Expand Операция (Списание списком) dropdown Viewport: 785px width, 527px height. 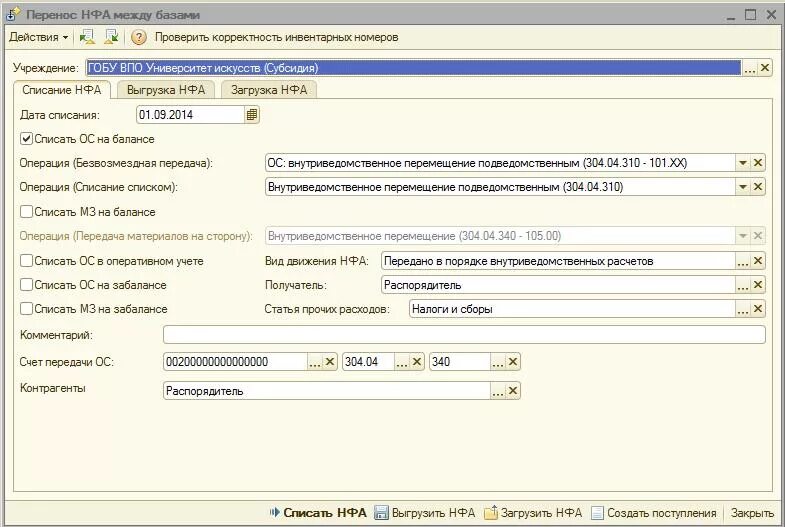743,187
